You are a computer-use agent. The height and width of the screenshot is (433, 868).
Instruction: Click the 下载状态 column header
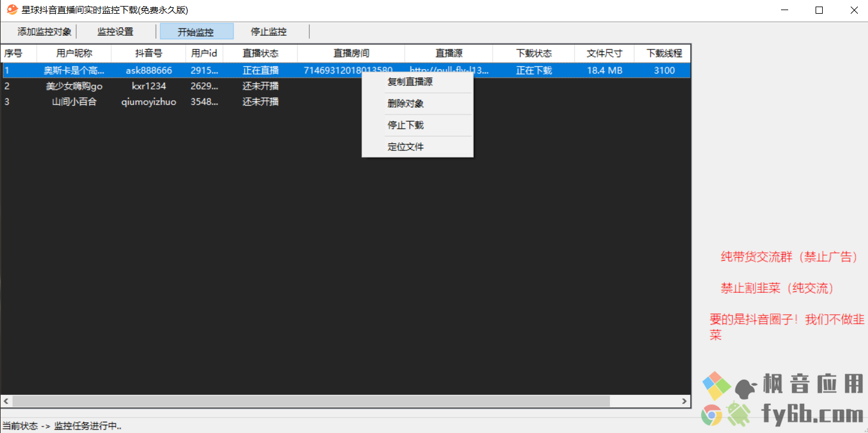coord(534,53)
